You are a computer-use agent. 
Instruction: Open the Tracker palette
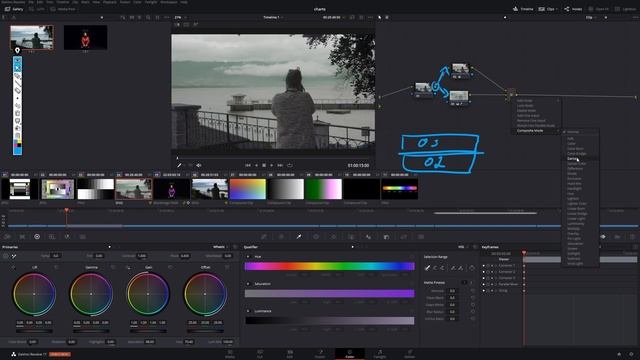click(x=333, y=237)
